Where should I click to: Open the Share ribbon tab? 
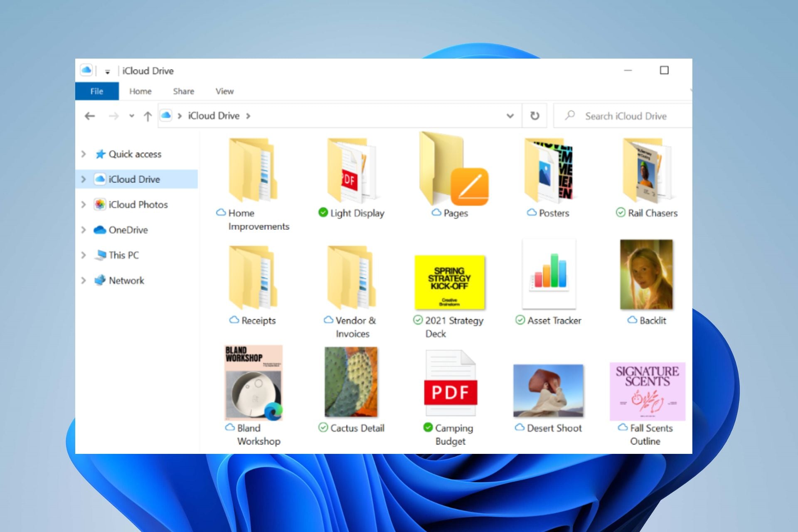183,91
